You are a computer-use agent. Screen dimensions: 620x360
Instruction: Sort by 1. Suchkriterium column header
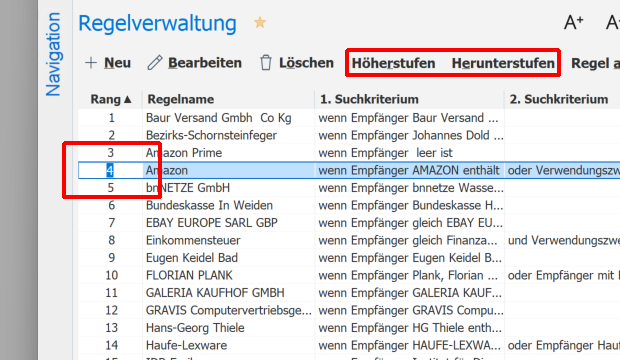coord(369,99)
